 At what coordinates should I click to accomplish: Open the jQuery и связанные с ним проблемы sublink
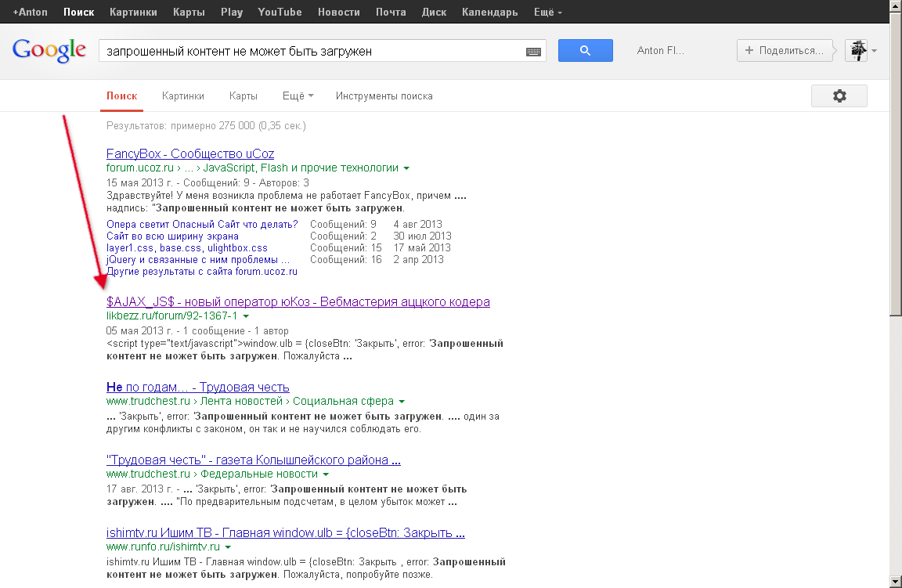(198, 260)
